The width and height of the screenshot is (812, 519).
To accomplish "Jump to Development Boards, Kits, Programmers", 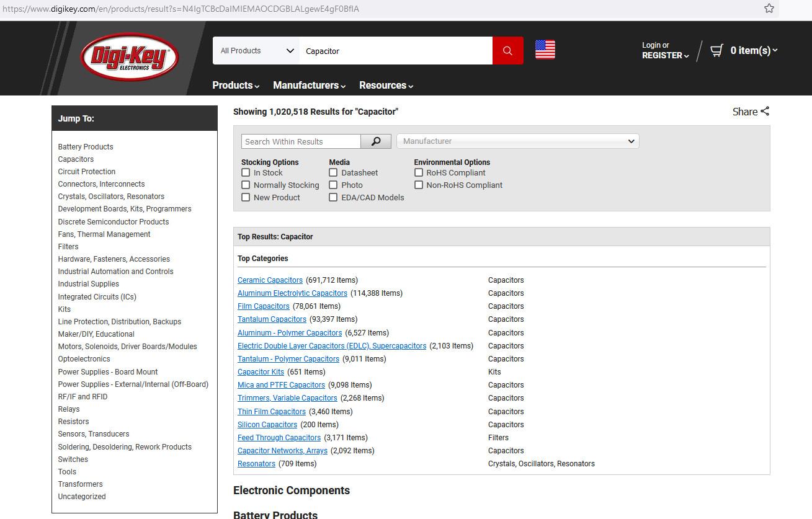I will [x=125, y=209].
